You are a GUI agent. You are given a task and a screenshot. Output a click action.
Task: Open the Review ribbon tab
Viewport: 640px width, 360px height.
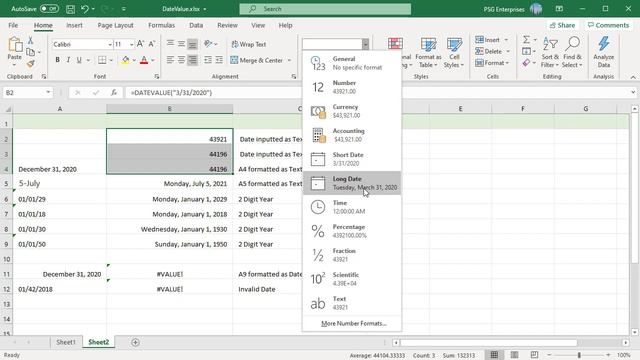(227, 25)
